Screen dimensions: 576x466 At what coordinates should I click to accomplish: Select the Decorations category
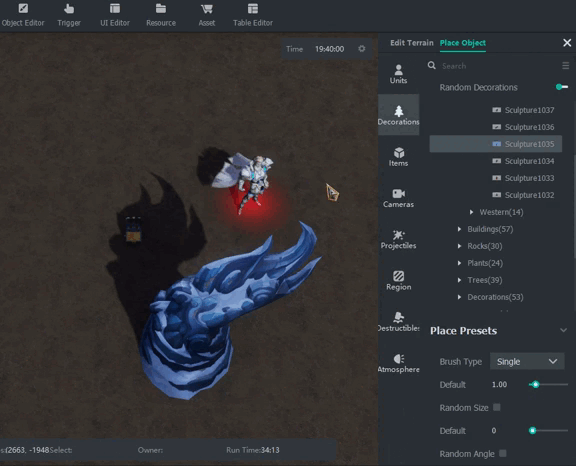click(398, 115)
